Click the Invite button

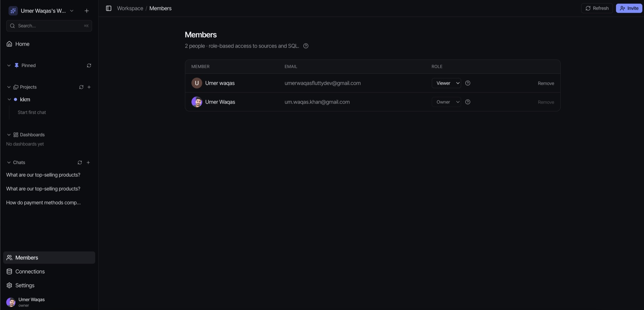click(x=629, y=8)
